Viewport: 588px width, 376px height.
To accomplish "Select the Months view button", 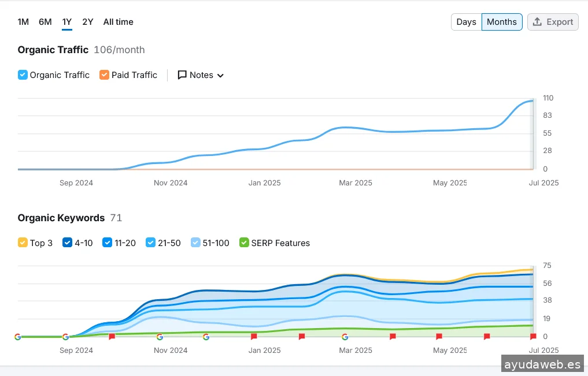I will point(501,22).
